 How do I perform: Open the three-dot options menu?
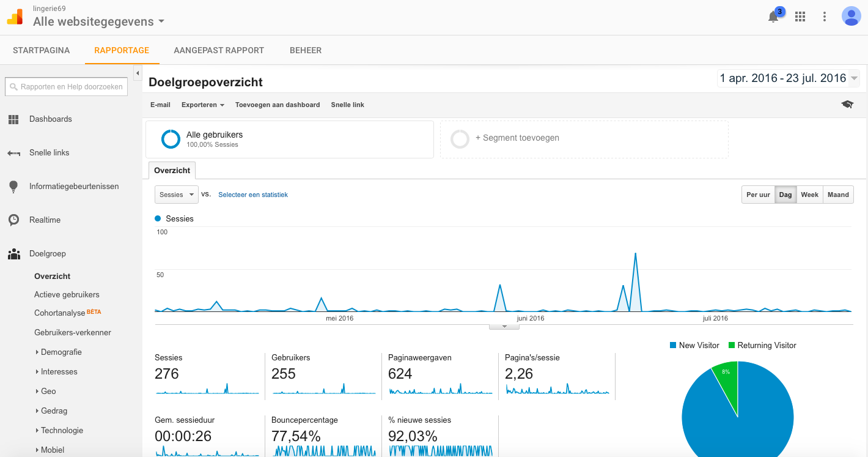pos(825,17)
